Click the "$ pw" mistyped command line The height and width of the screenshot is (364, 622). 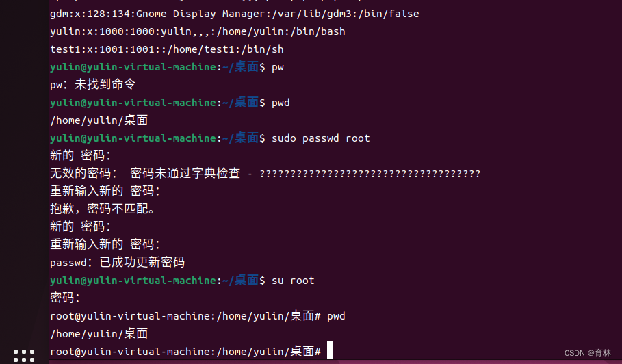point(277,67)
